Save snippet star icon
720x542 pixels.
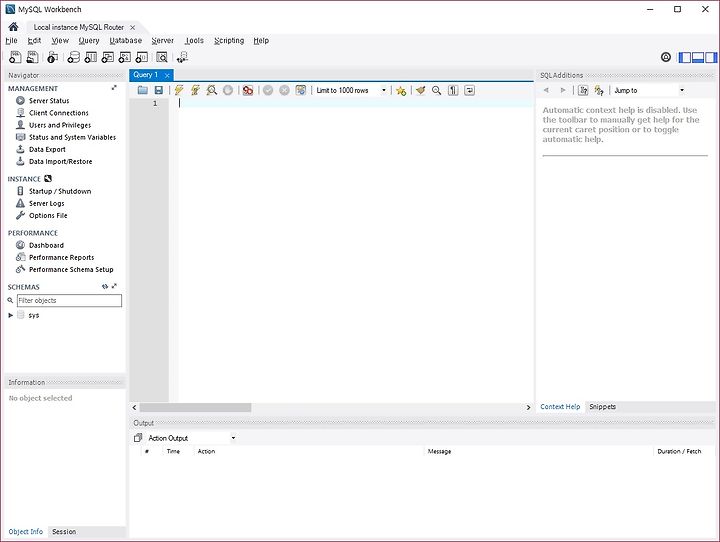pyautogui.click(x=401, y=90)
